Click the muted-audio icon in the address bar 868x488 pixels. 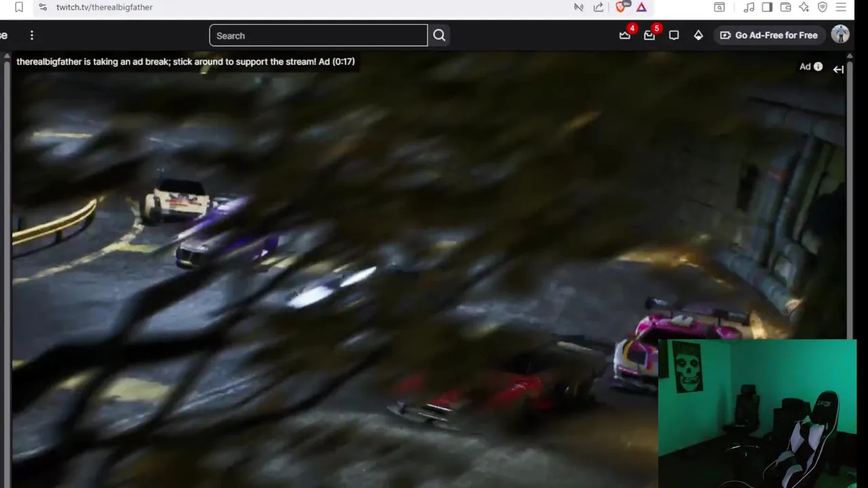click(x=578, y=7)
